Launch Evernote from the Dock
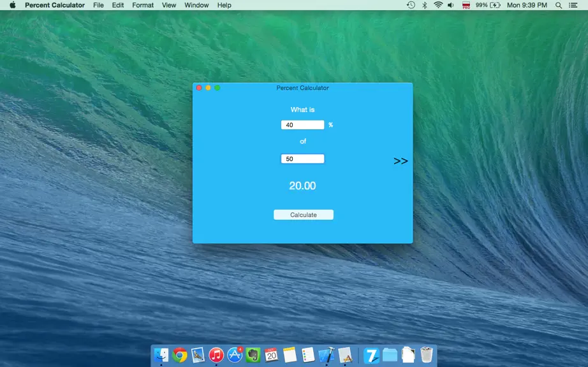 pos(253,355)
